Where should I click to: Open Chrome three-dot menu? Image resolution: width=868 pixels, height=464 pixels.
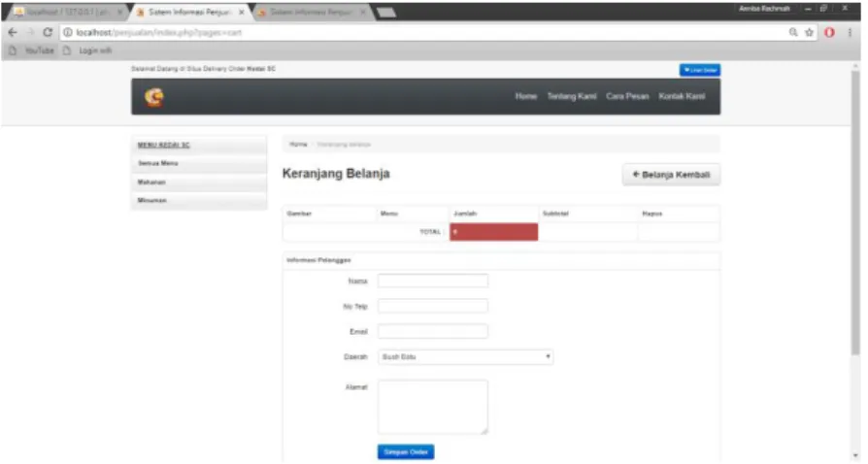(850, 33)
